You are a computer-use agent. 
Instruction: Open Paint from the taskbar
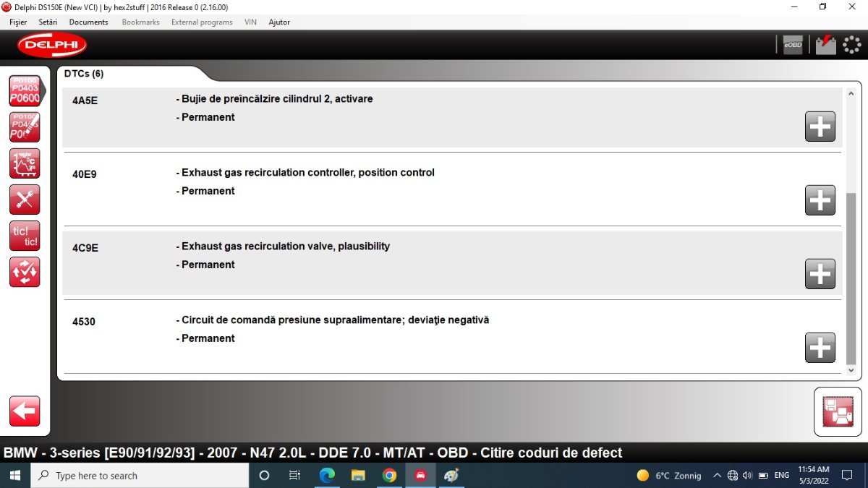tap(451, 476)
